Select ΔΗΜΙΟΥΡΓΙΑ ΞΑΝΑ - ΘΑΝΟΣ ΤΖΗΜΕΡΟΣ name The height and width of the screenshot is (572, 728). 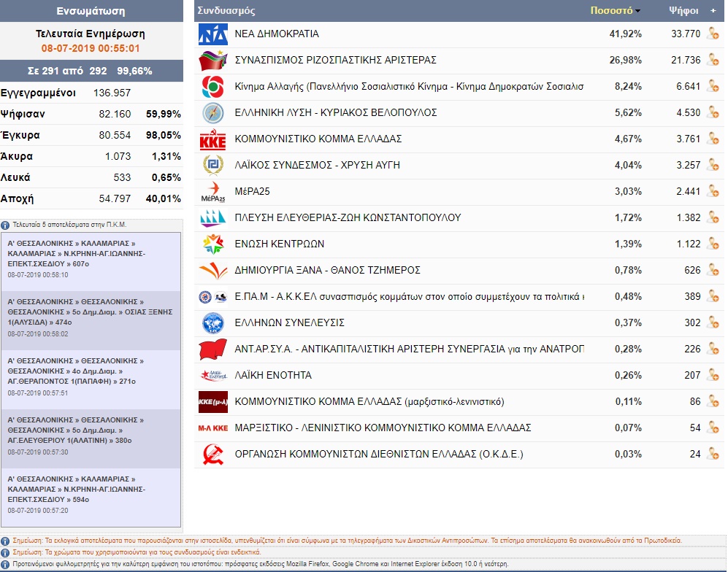(x=327, y=270)
